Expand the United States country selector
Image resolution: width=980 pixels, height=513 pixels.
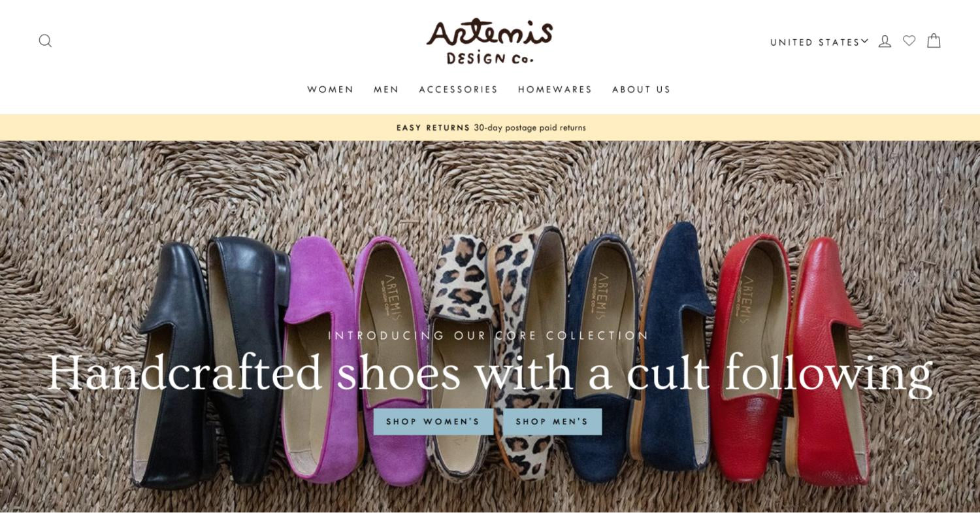coord(819,42)
